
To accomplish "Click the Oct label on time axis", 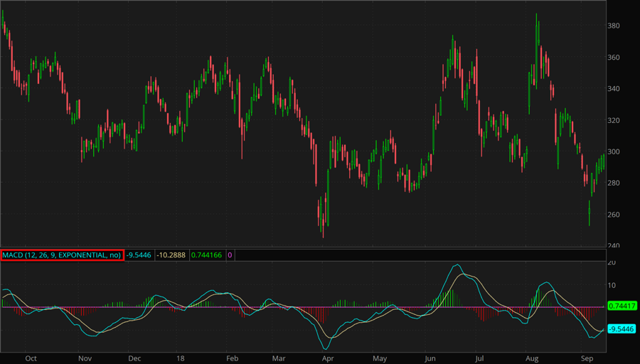I will [x=31, y=359].
